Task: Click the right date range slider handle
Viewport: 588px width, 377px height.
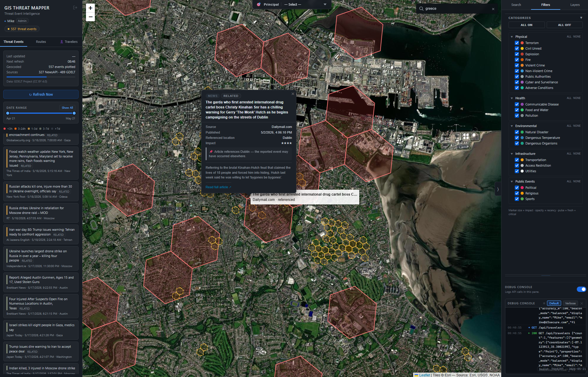Action: click(x=74, y=113)
